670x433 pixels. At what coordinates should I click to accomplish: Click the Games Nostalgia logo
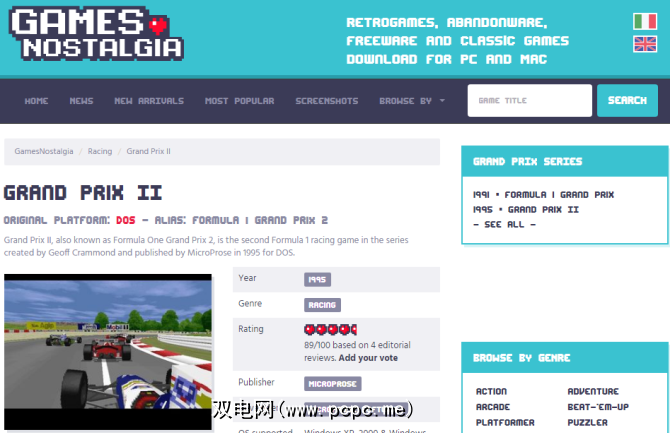pyautogui.click(x=97, y=33)
